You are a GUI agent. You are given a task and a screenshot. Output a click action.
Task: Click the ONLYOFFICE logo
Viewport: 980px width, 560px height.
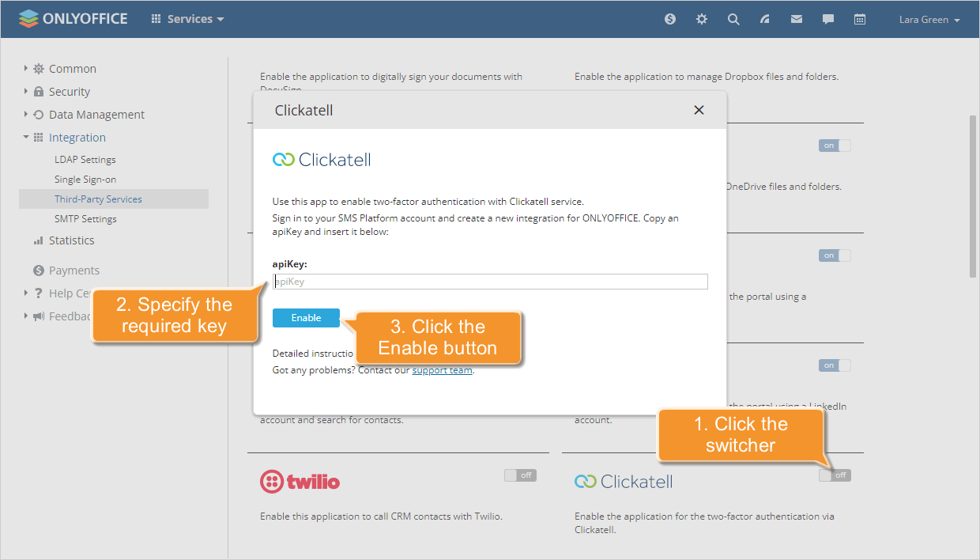73,18
